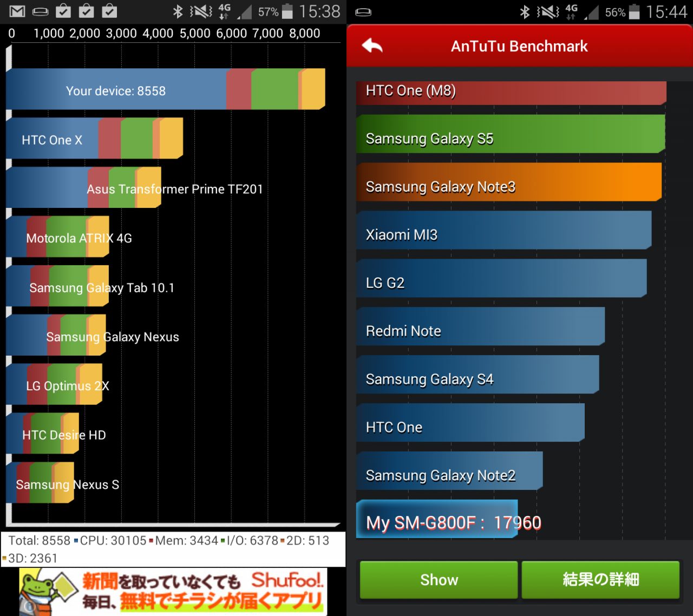Select the My SM-G800F: 17960 bar

coord(437,519)
